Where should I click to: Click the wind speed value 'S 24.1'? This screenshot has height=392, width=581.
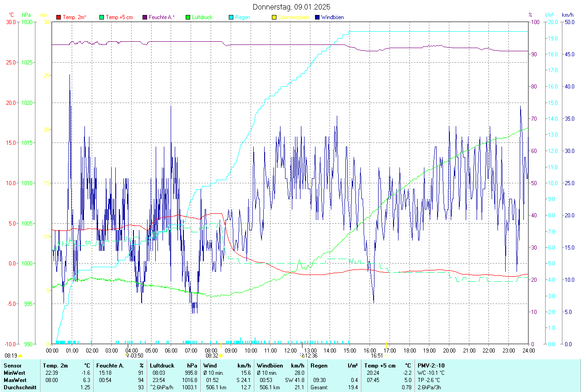tap(243, 380)
